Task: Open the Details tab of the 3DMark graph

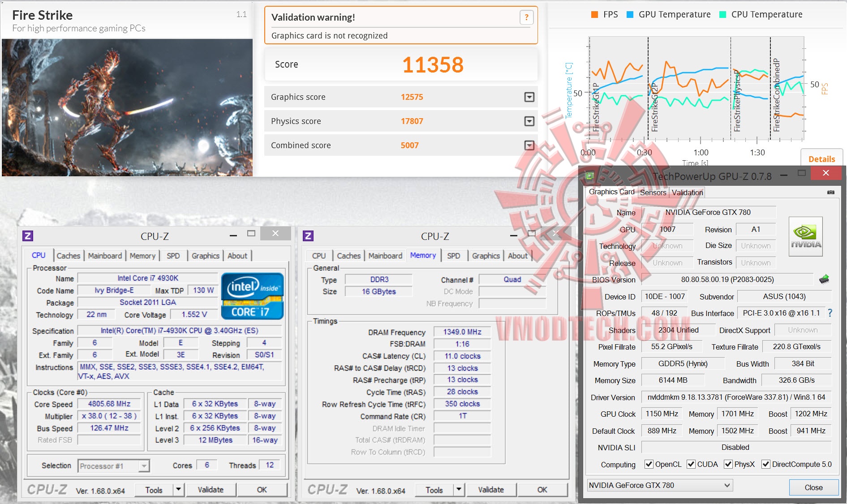Action: (821, 159)
